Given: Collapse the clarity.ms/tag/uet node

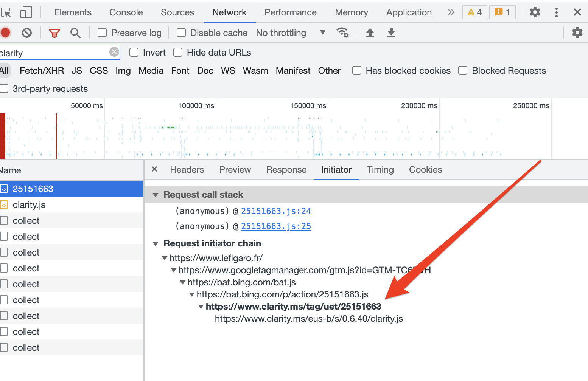Looking at the screenshot, I should click(201, 307).
